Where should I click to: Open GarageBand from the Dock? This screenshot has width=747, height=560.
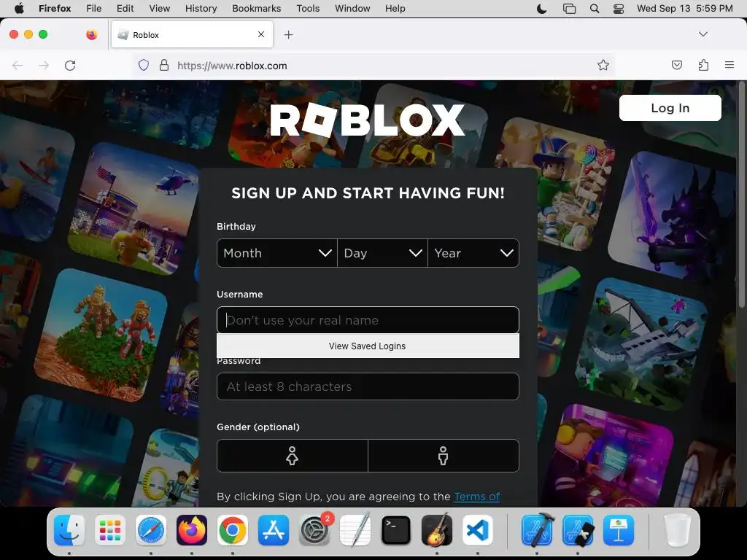point(437,530)
